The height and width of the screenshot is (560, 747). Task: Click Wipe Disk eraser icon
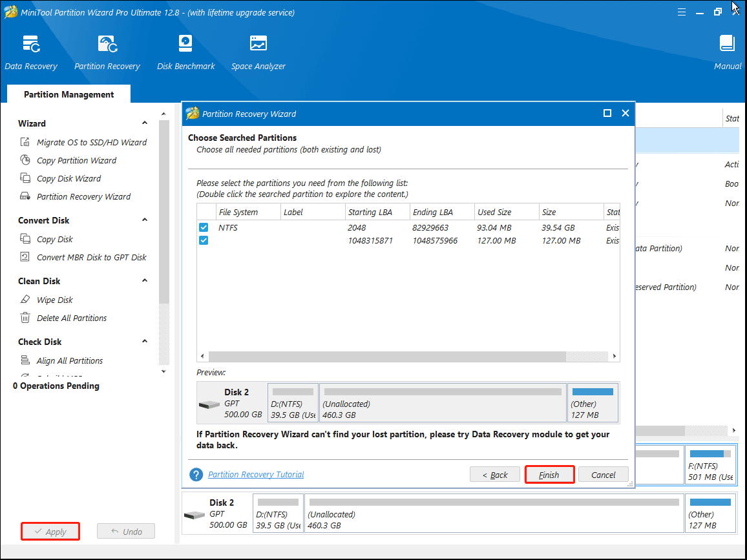(x=25, y=300)
